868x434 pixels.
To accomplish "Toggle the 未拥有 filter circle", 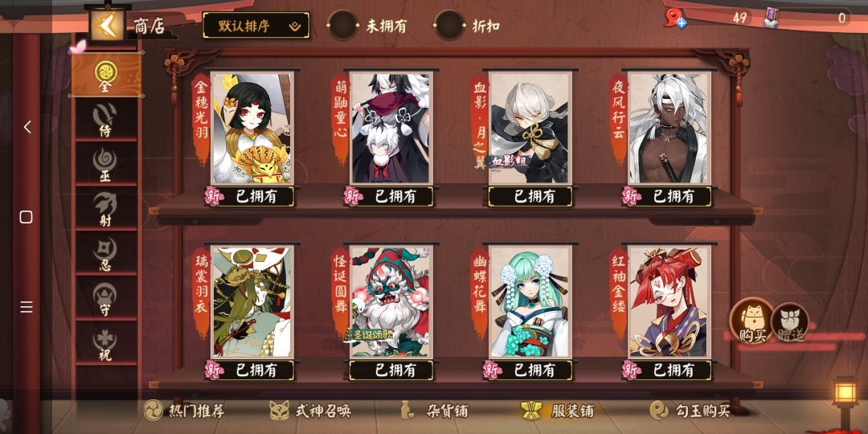I will click(x=342, y=26).
